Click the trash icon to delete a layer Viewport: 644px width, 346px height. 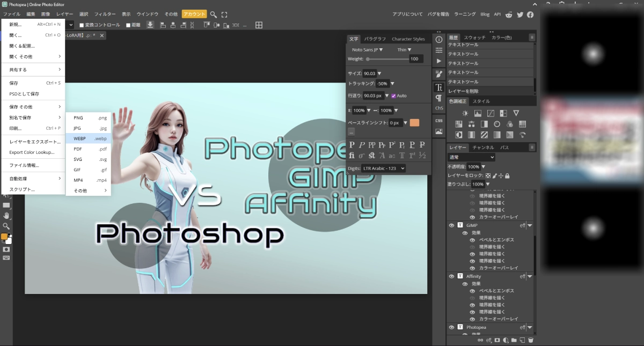pyautogui.click(x=531, y=340)
